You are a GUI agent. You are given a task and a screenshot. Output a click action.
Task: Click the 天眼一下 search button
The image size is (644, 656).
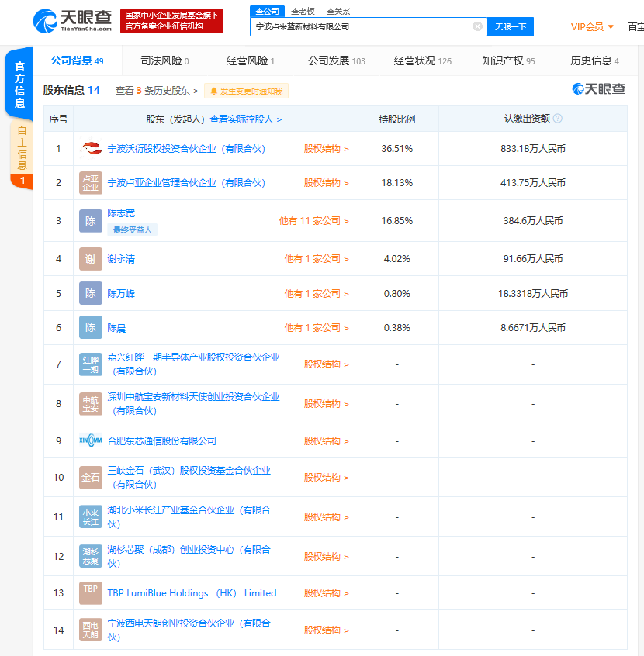pyautogui.click(x=511, y=26)
